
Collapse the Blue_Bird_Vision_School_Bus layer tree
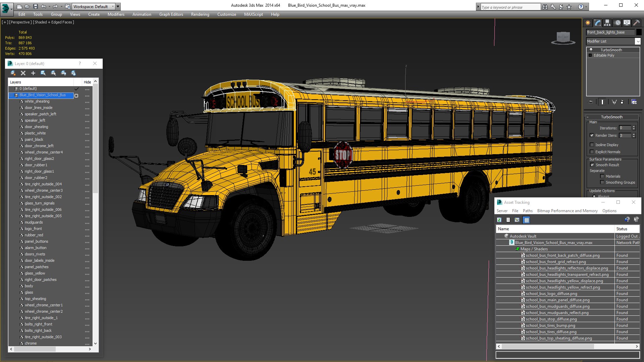pos(11,95)
